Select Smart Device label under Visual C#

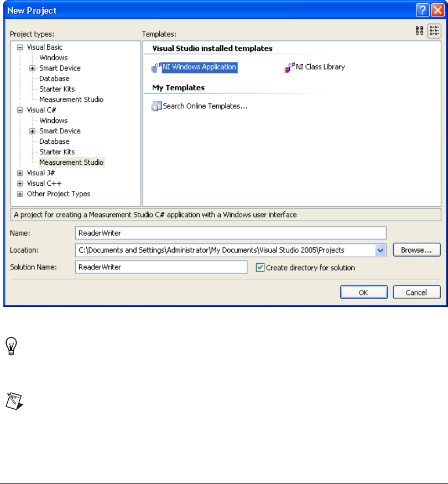coord(60,131)
